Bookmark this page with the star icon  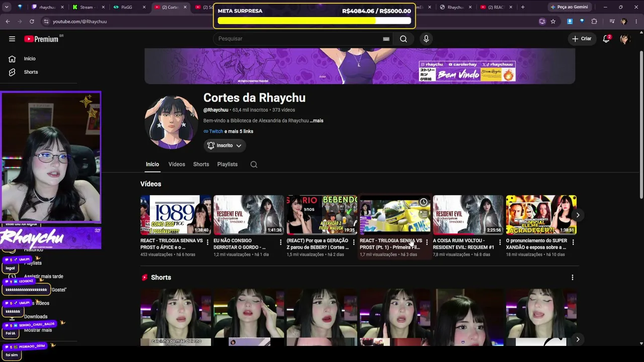tap(553, 22)
